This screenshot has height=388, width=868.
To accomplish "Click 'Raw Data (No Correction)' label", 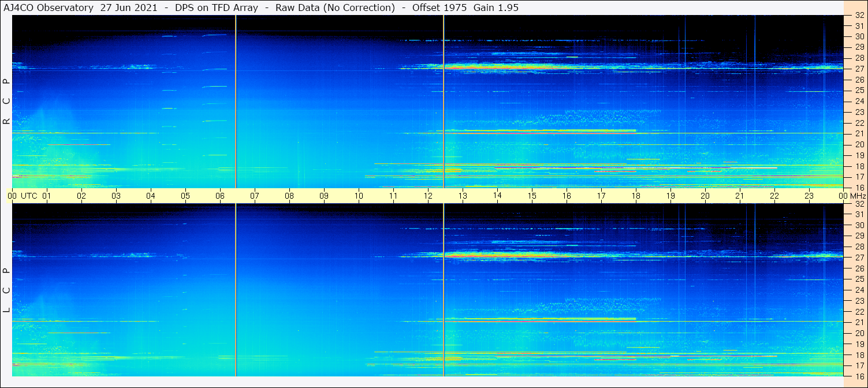I will (x=336, y=8).
